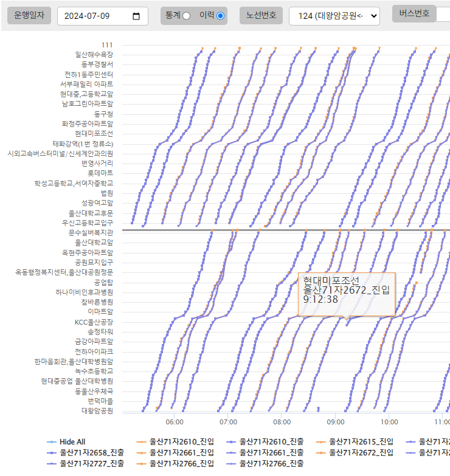Open the calendar picker in date field
This screenshot has width=450, height=476.
pos(136,16)
